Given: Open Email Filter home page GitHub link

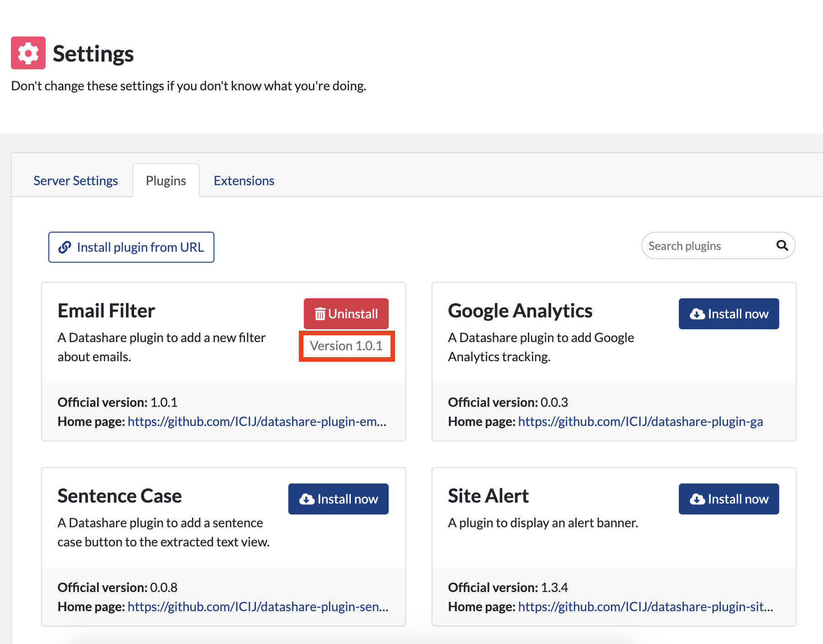Looking at the screenshot, I should (257, 421).
